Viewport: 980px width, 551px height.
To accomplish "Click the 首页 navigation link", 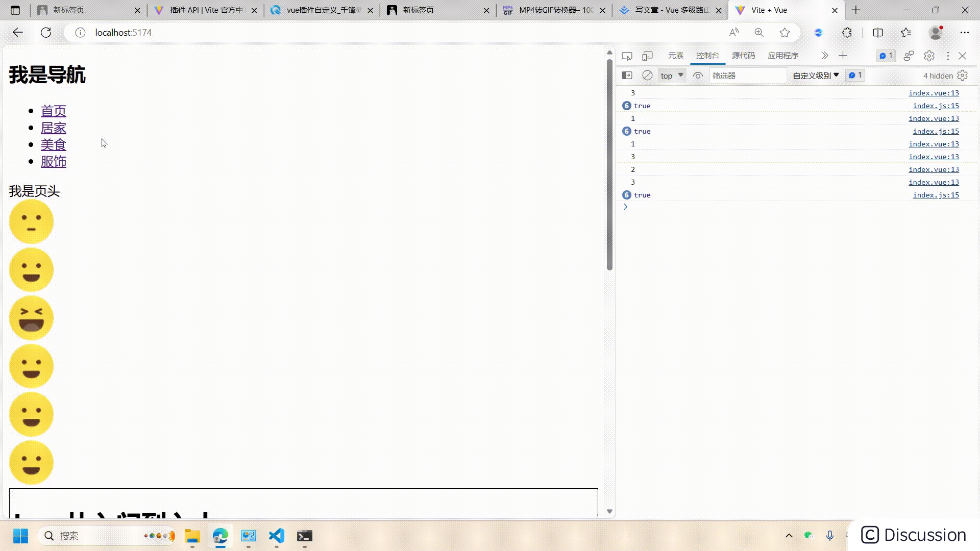I will tap(54, 110).
